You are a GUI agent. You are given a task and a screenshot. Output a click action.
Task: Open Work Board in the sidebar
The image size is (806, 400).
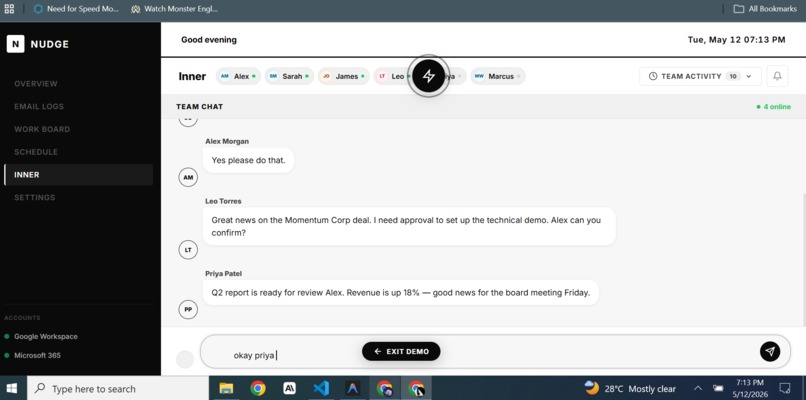(x=42, y=129)
